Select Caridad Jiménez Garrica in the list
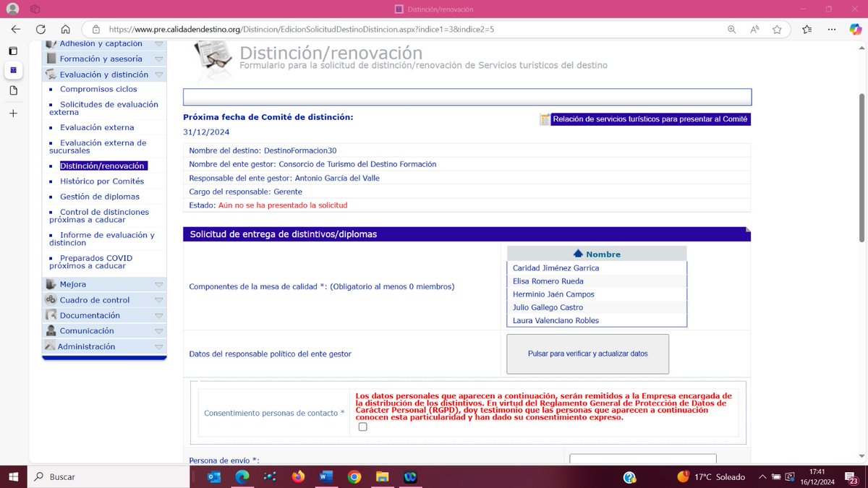This screenshot has height=488, width=868. pos(556,268)
